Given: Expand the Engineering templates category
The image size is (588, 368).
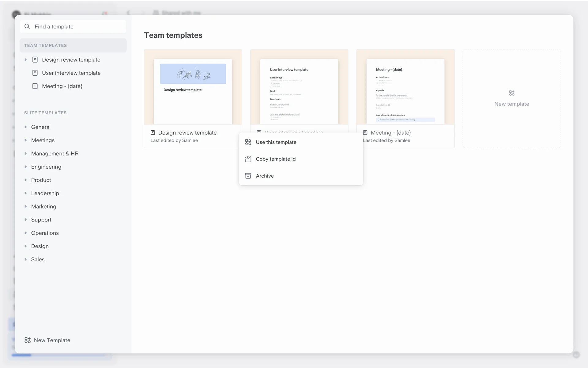Looking at the screenshot, I should [26, 167].
